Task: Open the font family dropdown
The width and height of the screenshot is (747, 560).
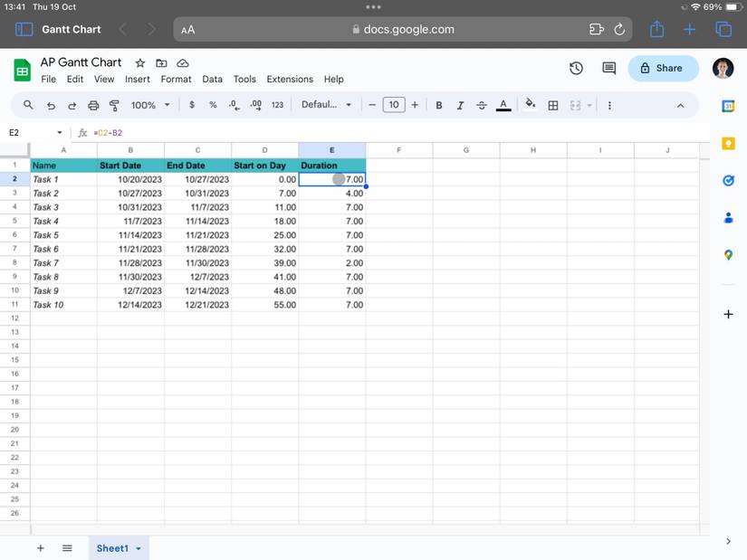Action: (326, 105)
